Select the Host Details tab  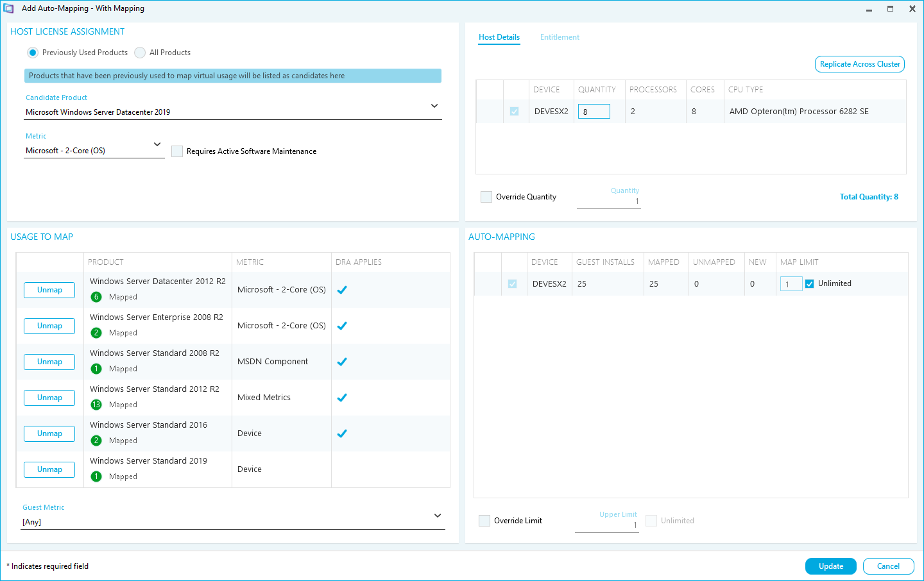click(x=499, y=37)
